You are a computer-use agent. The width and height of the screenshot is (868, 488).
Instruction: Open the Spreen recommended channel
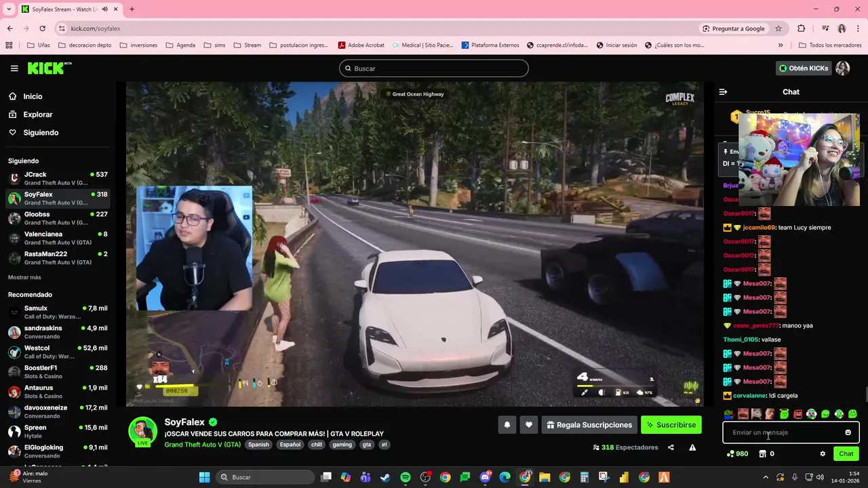coord(58,431)
